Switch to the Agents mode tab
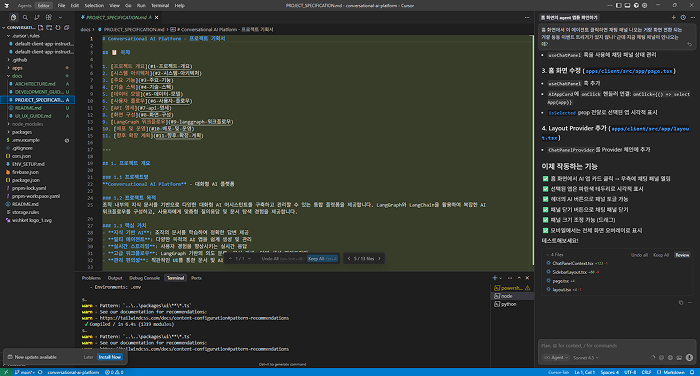Viewport: 700px width, 376px height. pos(25,5)
